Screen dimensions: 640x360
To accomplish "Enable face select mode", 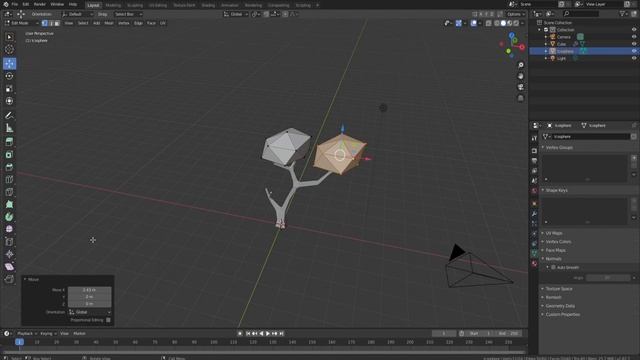I will [x=57, y=23].
